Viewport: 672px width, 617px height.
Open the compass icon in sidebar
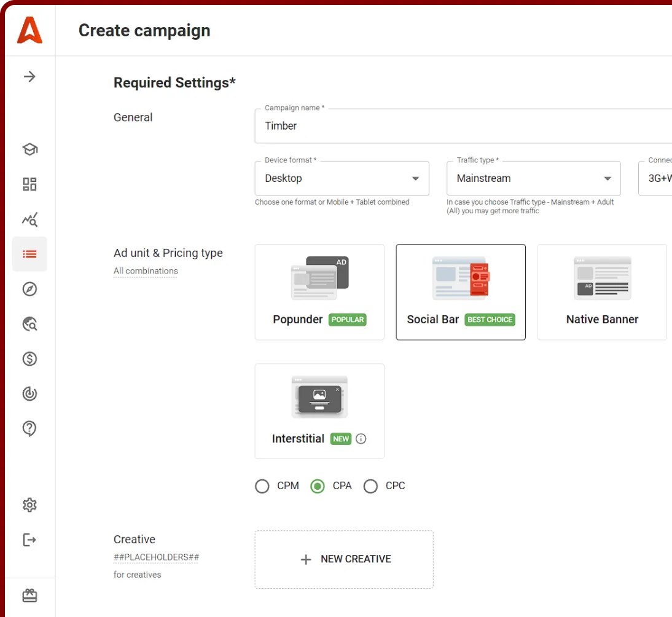29,289
